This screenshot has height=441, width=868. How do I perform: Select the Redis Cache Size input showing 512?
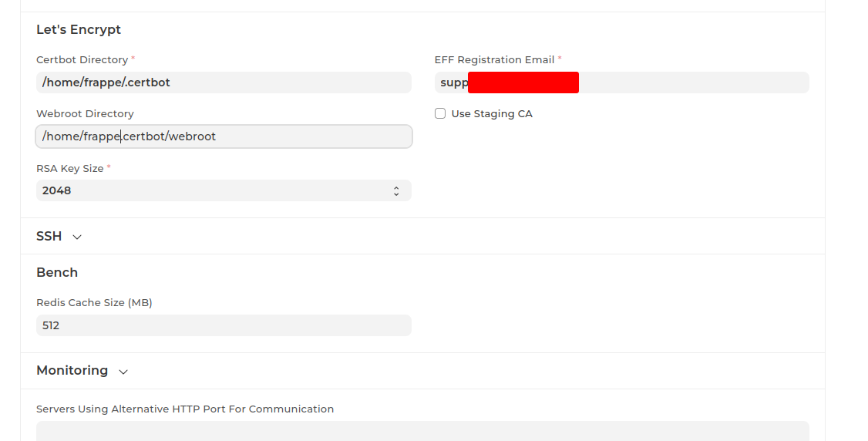(224, 325)
